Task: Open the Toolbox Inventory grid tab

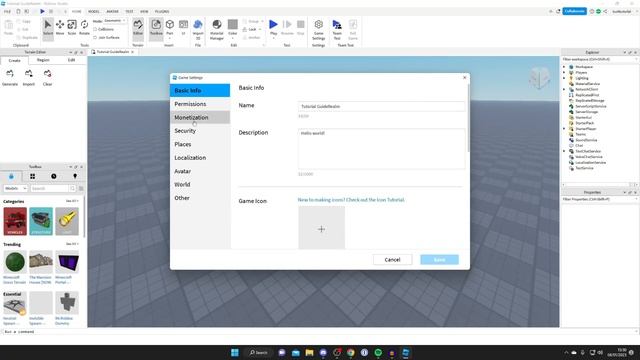Action: click(x=32, y=176)
